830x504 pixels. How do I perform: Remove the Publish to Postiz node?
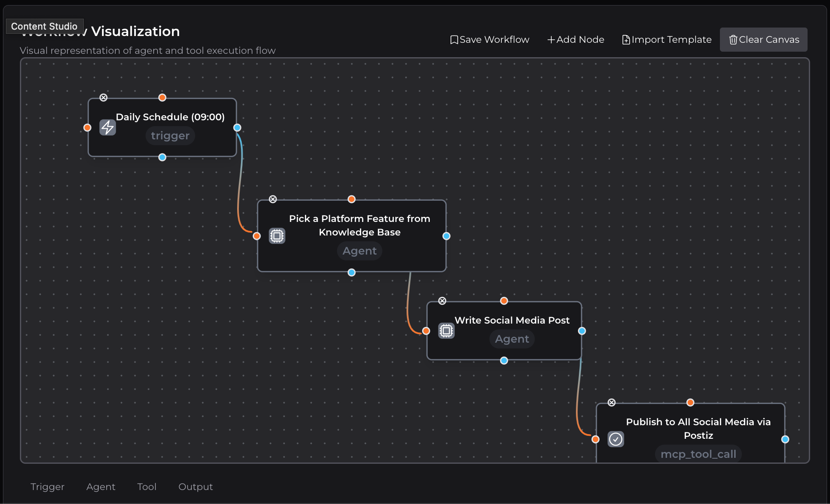tap(611, 402)
